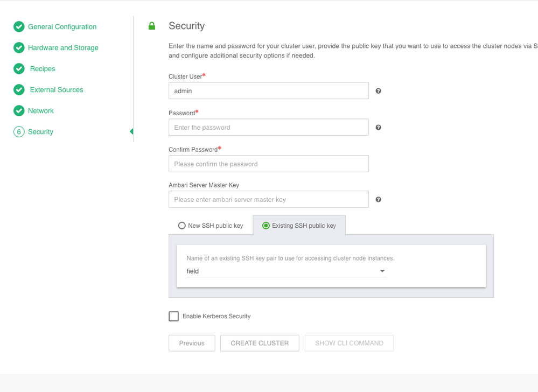Click the Hardware and Storage completed checkmark
The image size is (538, 392).
[x=19, y=47]
